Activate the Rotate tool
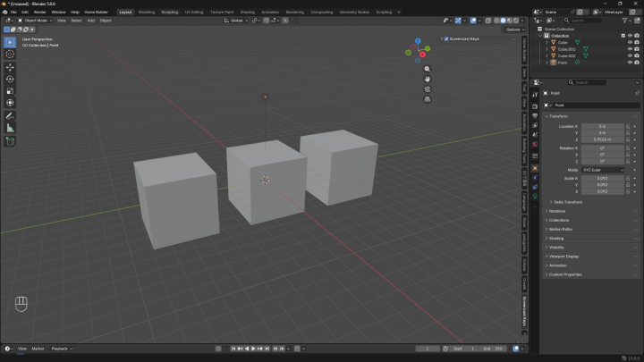Image resolution: width=644 pixels, height=362 pixels. coord(10,79)
